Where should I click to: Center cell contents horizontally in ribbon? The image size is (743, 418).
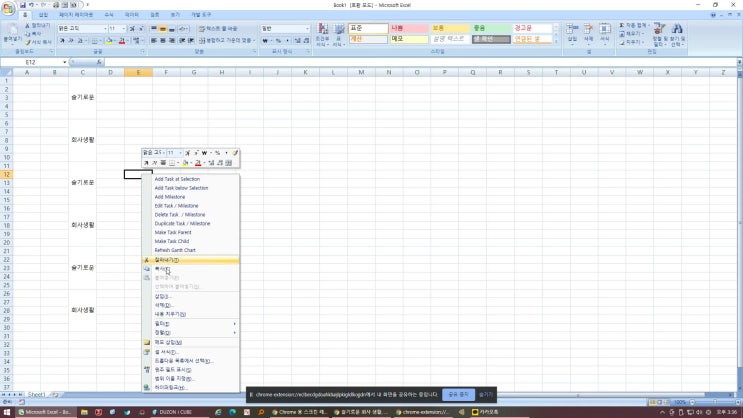coord(163,41)
